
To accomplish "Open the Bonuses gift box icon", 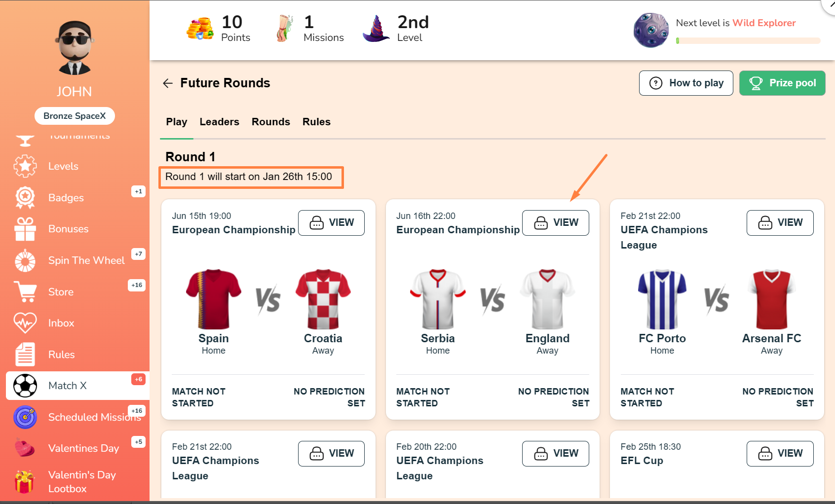I will click(x=25, y=229).
